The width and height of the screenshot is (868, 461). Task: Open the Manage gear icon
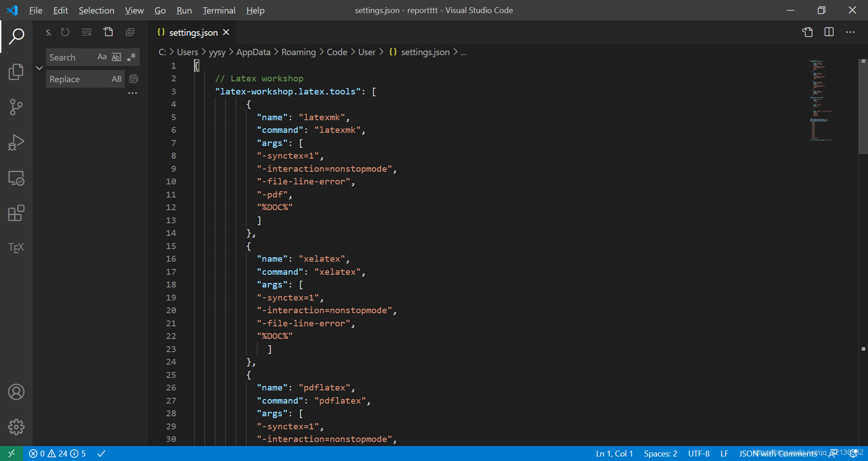pos(16,427)
